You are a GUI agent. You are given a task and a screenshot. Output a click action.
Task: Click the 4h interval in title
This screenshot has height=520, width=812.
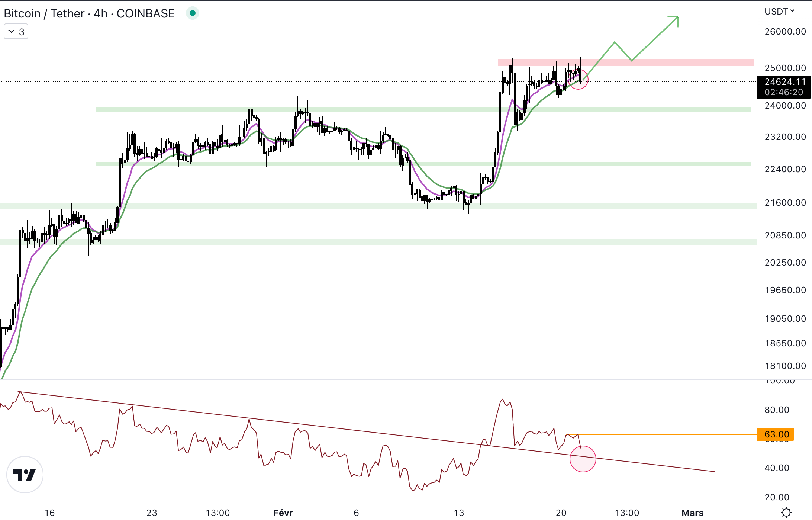(x=100, y=13)
